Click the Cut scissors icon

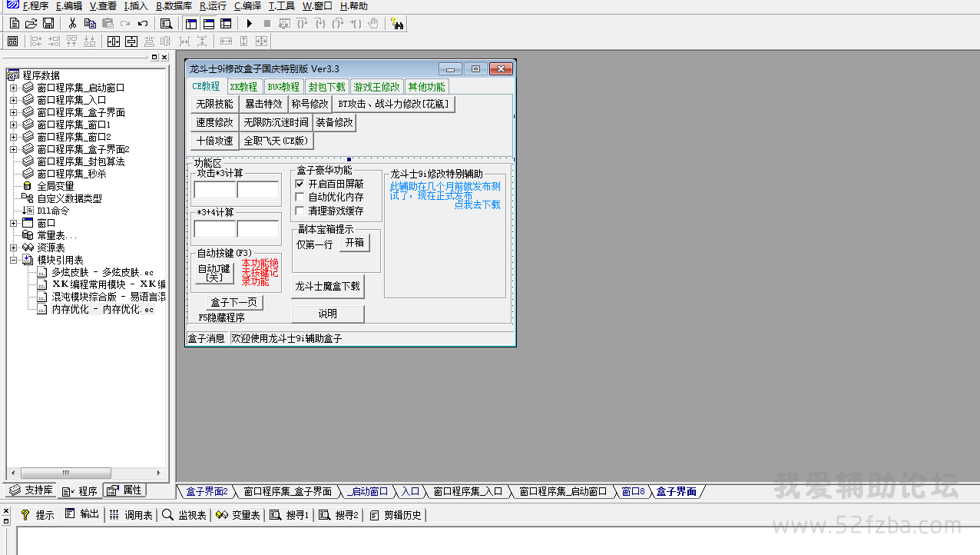point(72,24)
